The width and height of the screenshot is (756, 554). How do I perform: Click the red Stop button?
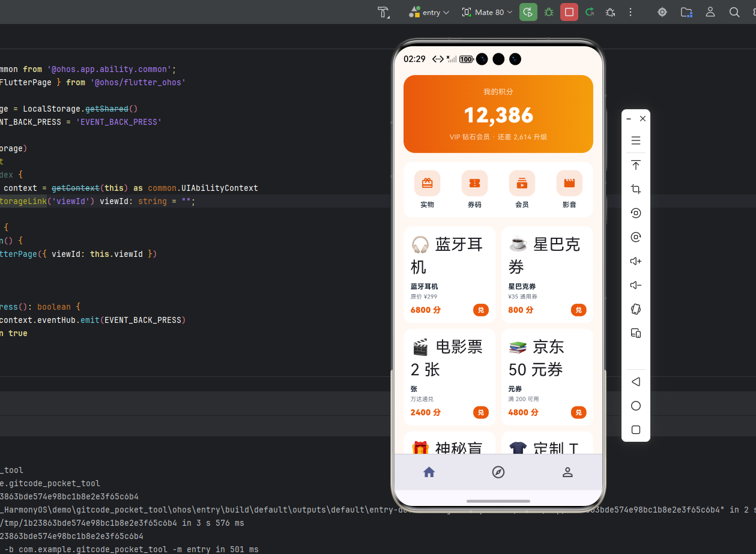point(569,12)
